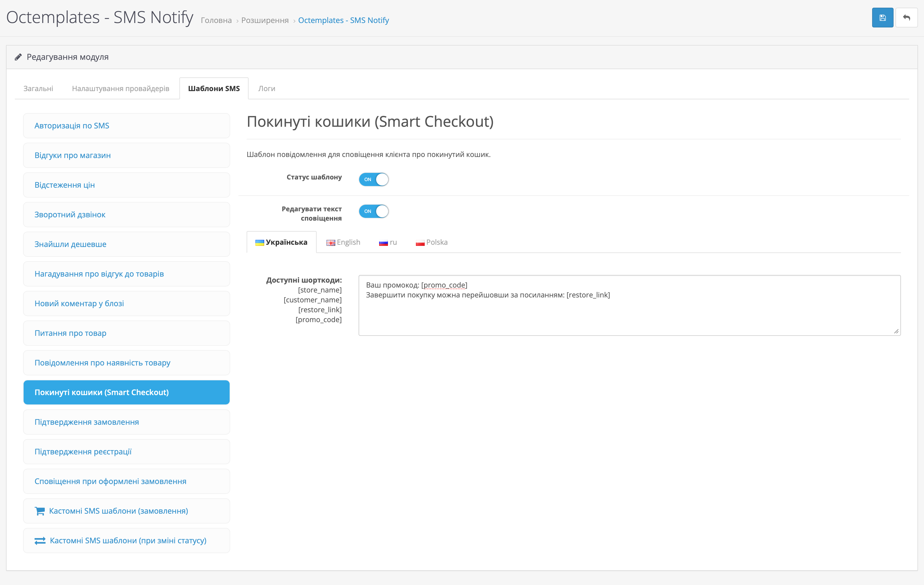The width and height of the screenshot is (924, 585).
Task: Grab the textarea resize handle corner
Action: [896, 331]
